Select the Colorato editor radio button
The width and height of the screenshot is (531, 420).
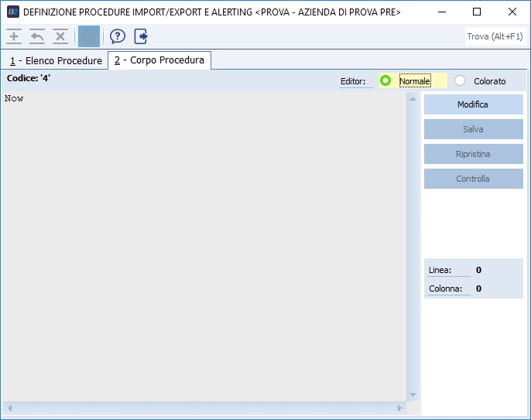coord(460,81)
